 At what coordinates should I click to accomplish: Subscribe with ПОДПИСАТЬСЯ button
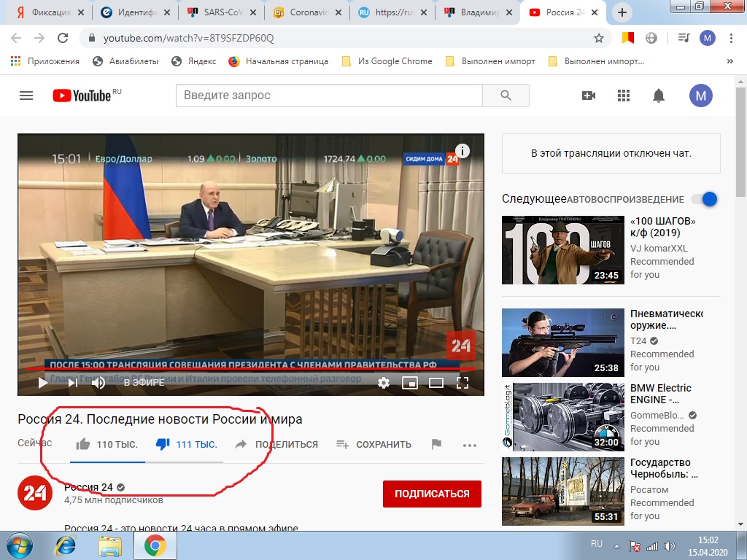click(x=432, y=494)
